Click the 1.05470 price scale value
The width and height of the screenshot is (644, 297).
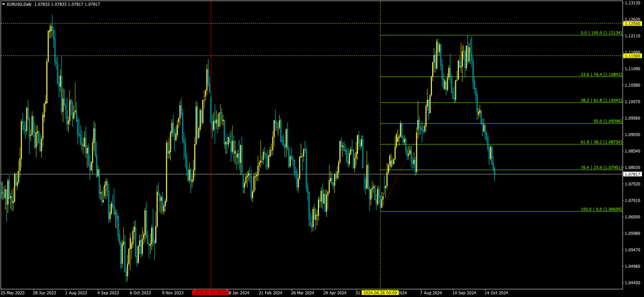(633, 250)
